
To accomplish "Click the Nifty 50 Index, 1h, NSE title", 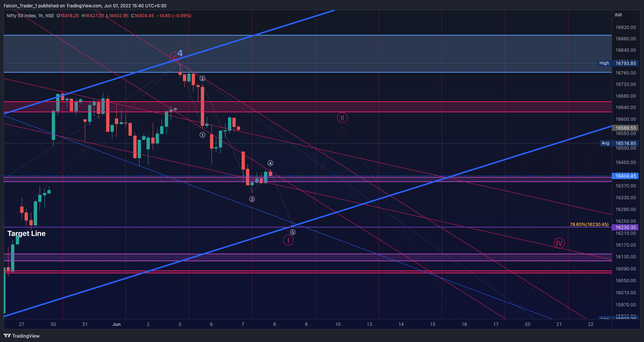I will click(30, 16).
